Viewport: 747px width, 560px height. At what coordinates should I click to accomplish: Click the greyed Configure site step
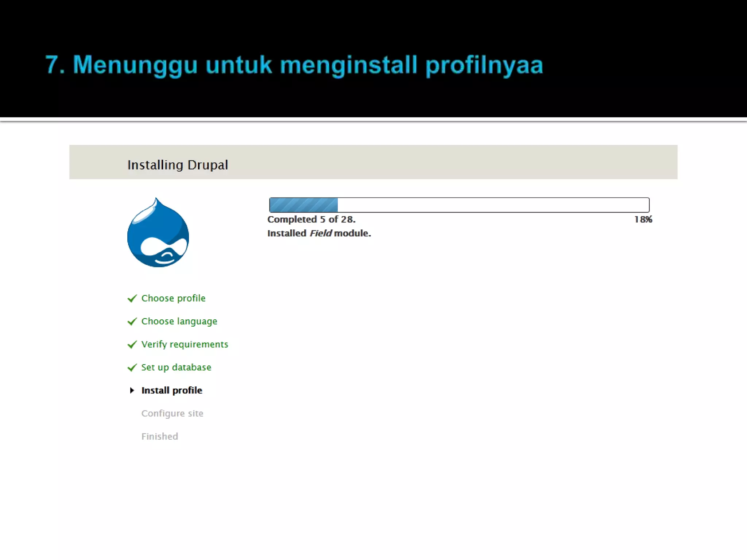[172, 413]
